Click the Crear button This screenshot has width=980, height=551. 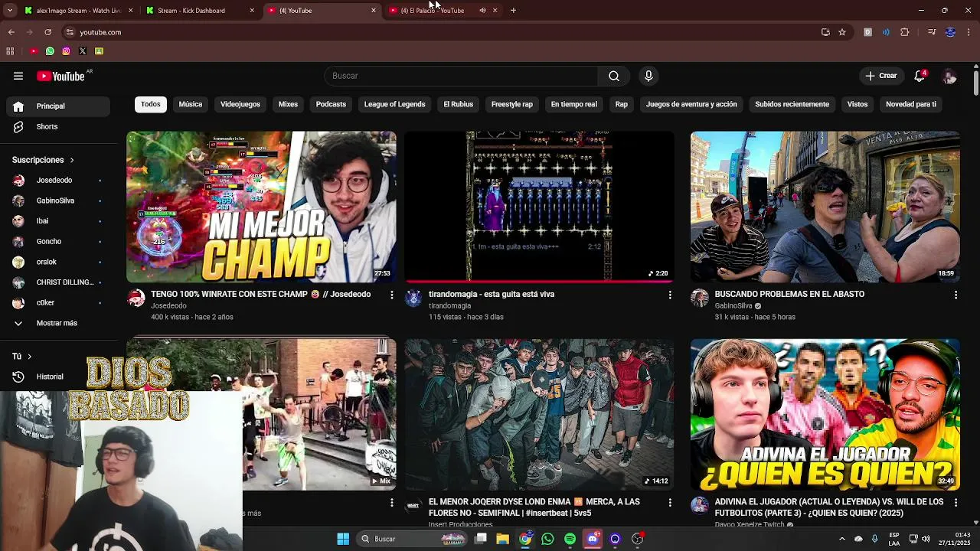tap(881, 76)
